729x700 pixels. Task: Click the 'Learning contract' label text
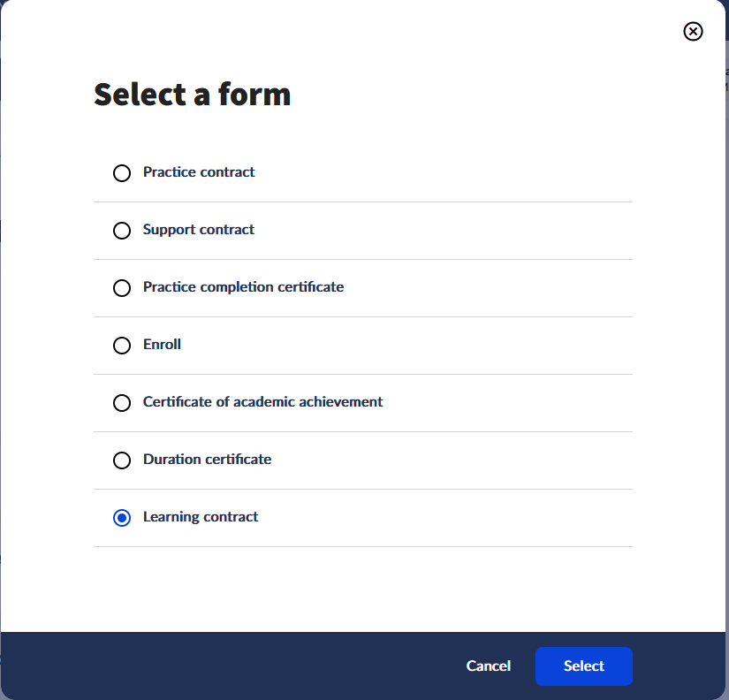[x=201, y=517]
